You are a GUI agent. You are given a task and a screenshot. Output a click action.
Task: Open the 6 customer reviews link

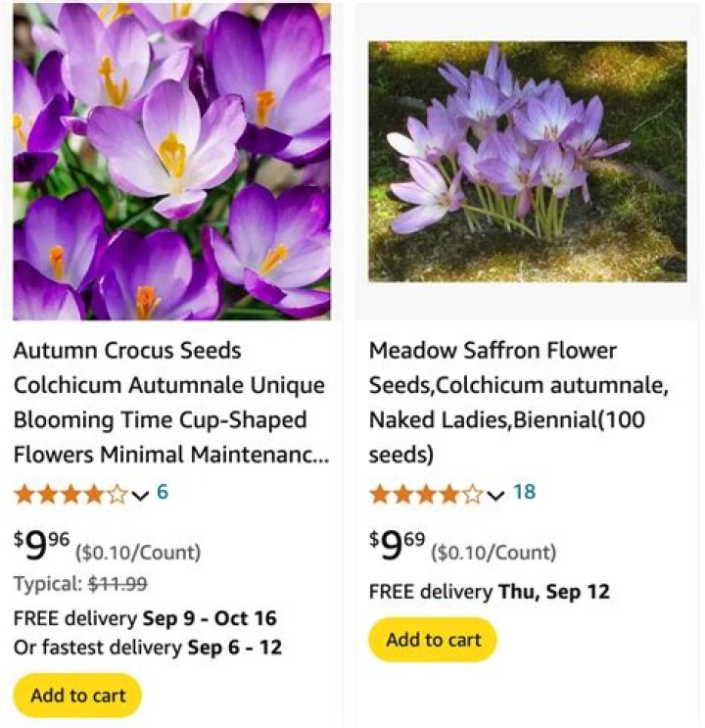[163, 492]
